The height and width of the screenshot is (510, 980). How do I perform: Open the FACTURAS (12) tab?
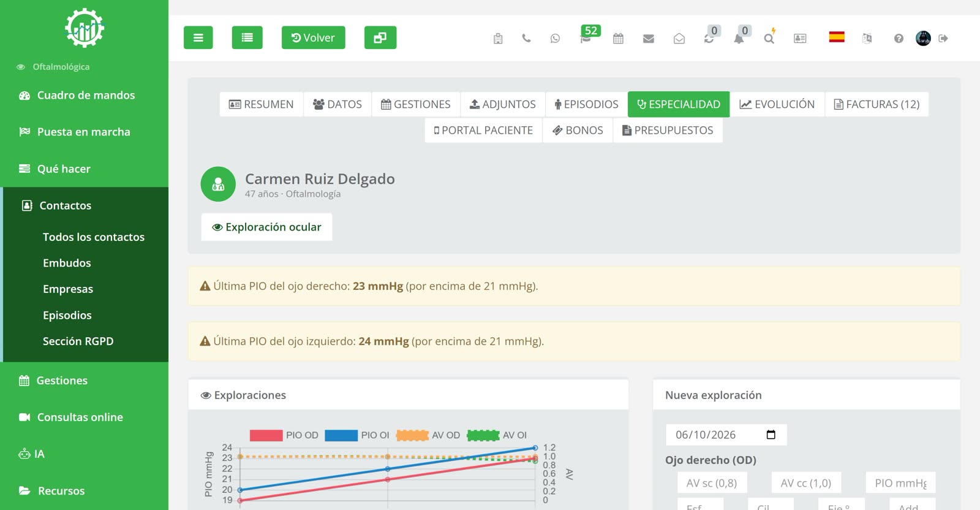(876, 104)
